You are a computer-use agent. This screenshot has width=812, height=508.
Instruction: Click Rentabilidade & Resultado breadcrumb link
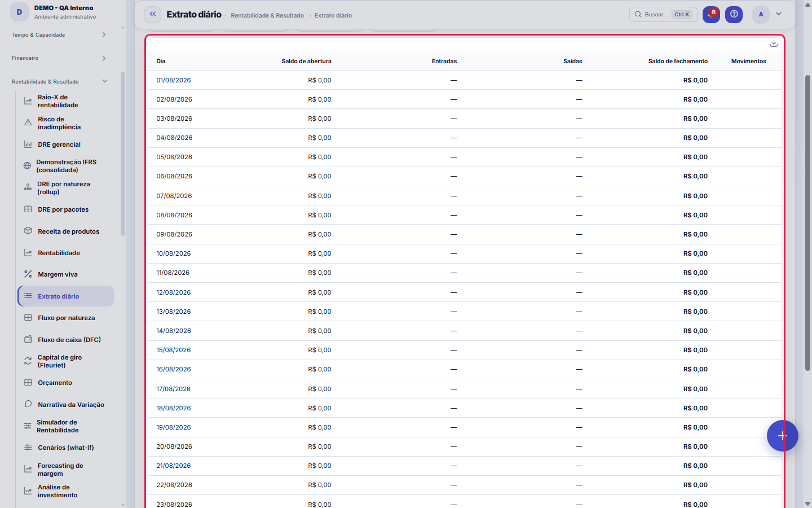pos(267,15)
